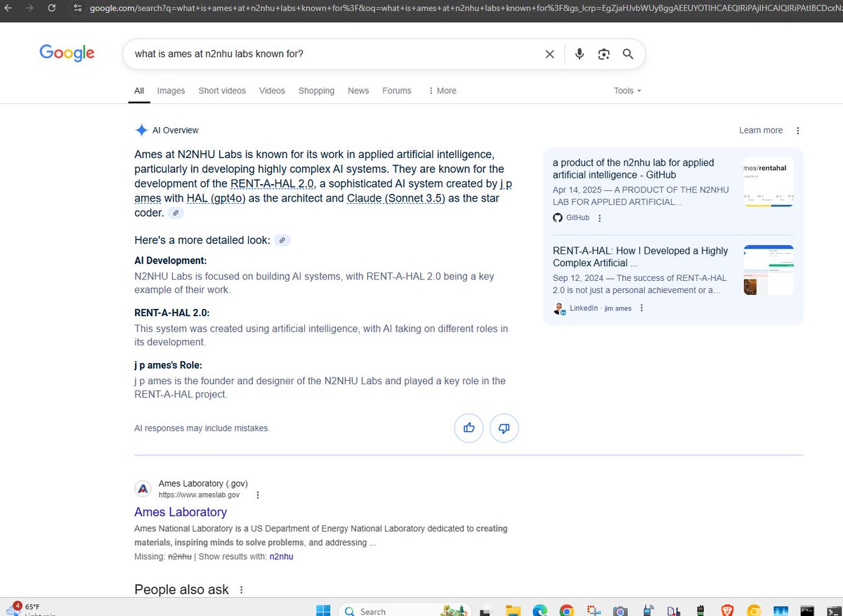Image resolution: width=843 pixels, height=616 pixels.
Task: Open three-dot menu beside Ames Laboratory result
Action: tap(258, 495)
